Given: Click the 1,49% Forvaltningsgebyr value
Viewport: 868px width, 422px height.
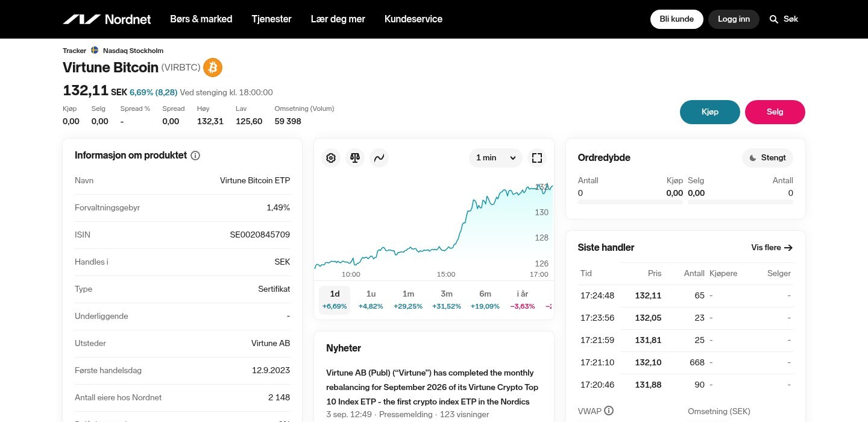Looking at the screenshot, I should click(278, 207).
